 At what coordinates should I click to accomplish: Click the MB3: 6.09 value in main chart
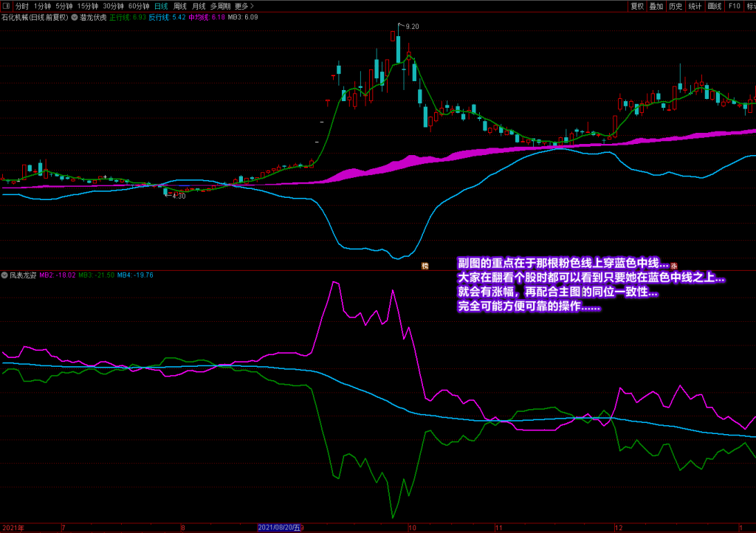pyautogui.click(x=242, y=18)
